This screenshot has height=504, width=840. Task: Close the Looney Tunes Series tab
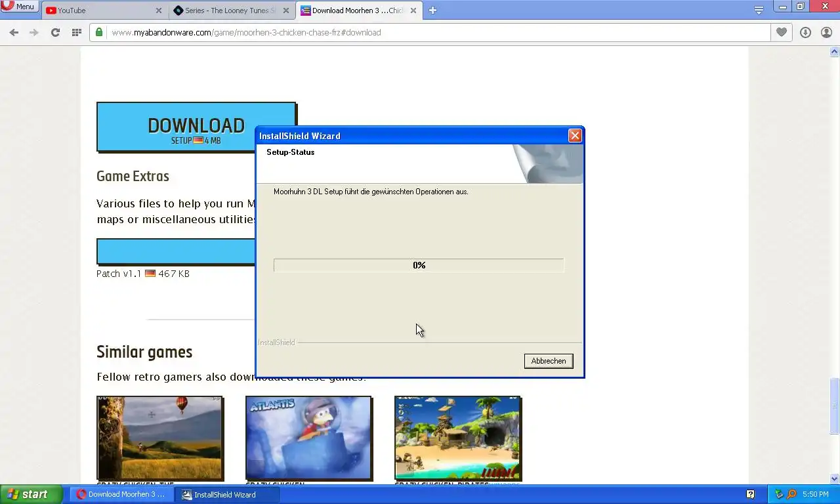point(285,10)
